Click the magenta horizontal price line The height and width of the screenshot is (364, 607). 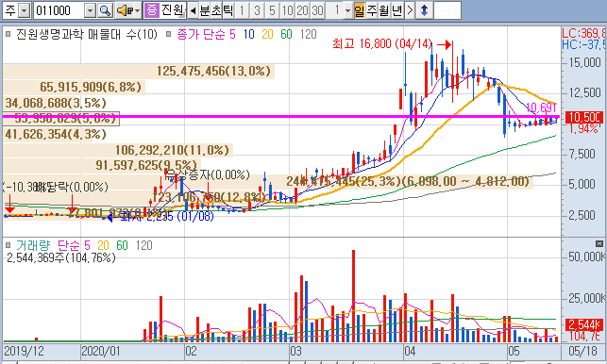(x=281, y=116)
